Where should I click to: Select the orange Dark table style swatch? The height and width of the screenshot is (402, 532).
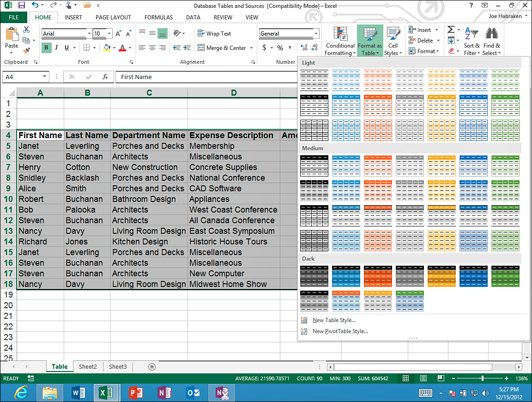(378, 276)
